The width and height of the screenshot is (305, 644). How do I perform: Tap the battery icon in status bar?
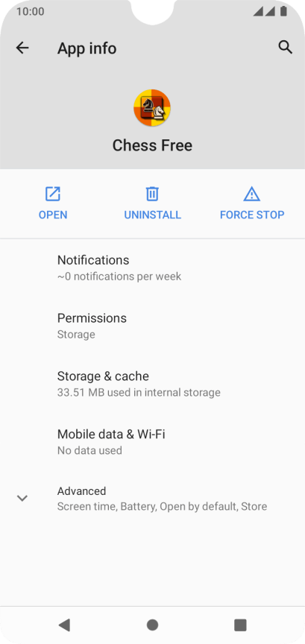click(283, 11)
